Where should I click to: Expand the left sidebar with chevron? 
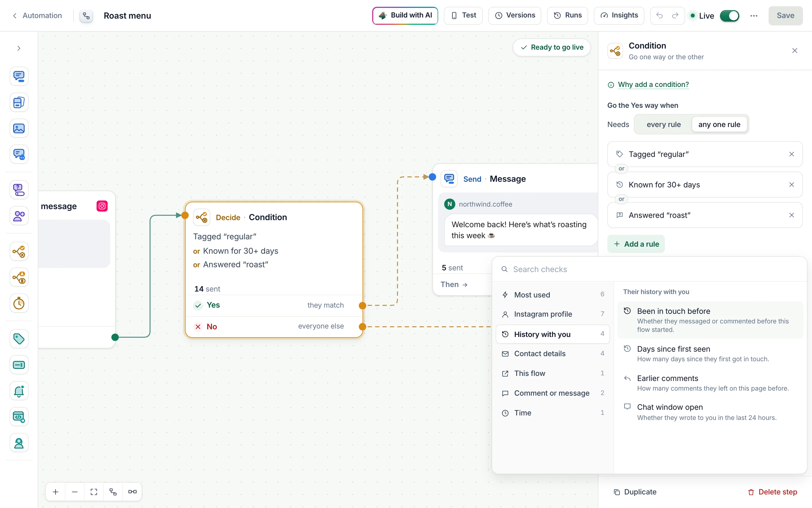(x=19, y=48)
